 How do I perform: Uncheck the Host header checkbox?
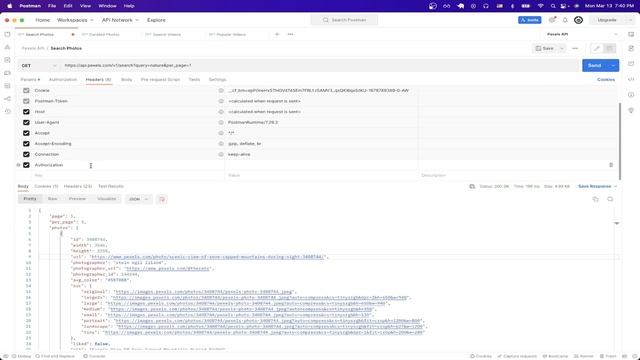coord(26,112)
